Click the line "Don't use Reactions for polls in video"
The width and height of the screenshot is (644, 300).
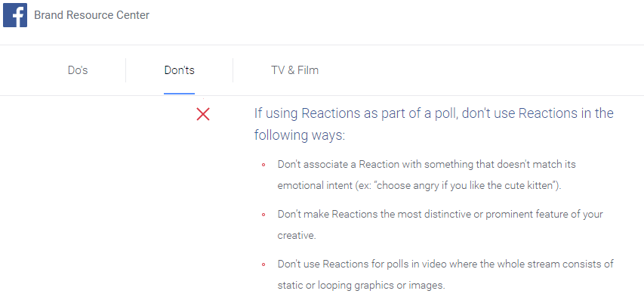[445, 264]
